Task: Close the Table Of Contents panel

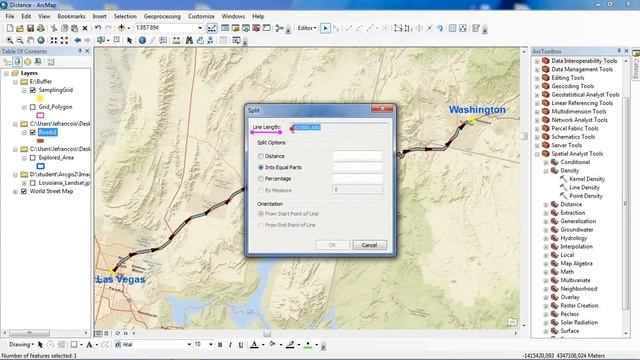Action: pos(87,51)
